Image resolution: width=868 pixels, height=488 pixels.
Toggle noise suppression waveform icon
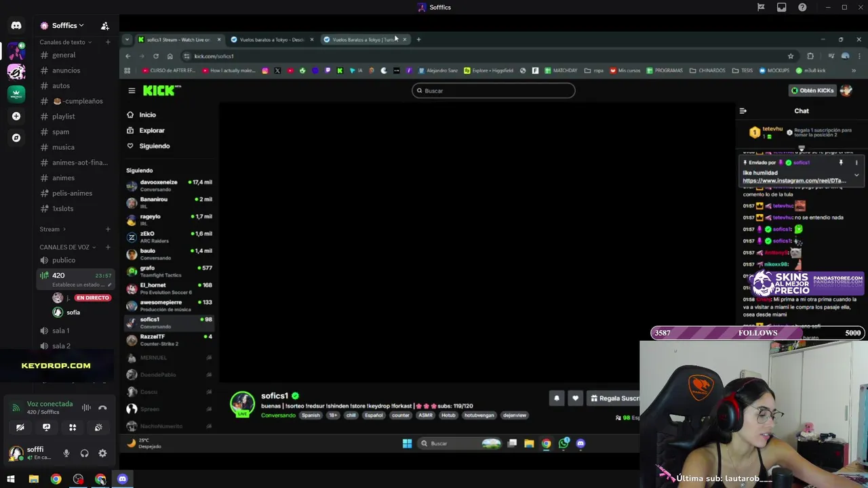click(x=86, y=407)
